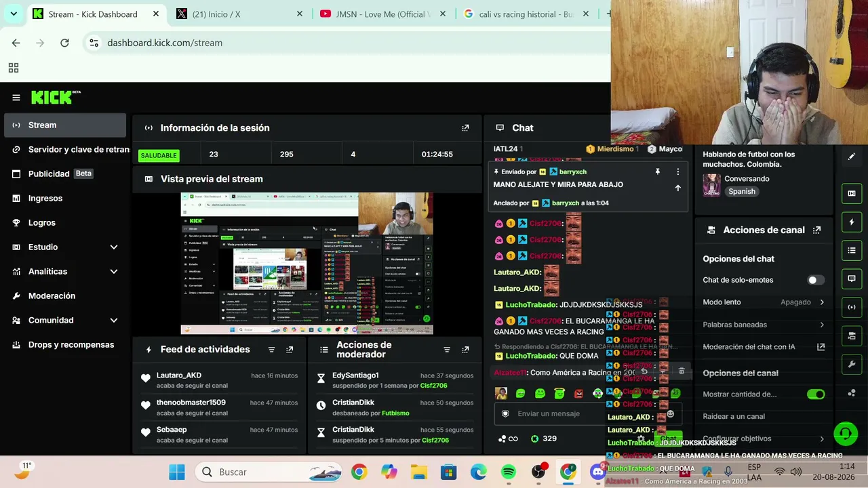Toggle the session info broadcast icon
The image size is (868, 488).
tap(852, 307)
